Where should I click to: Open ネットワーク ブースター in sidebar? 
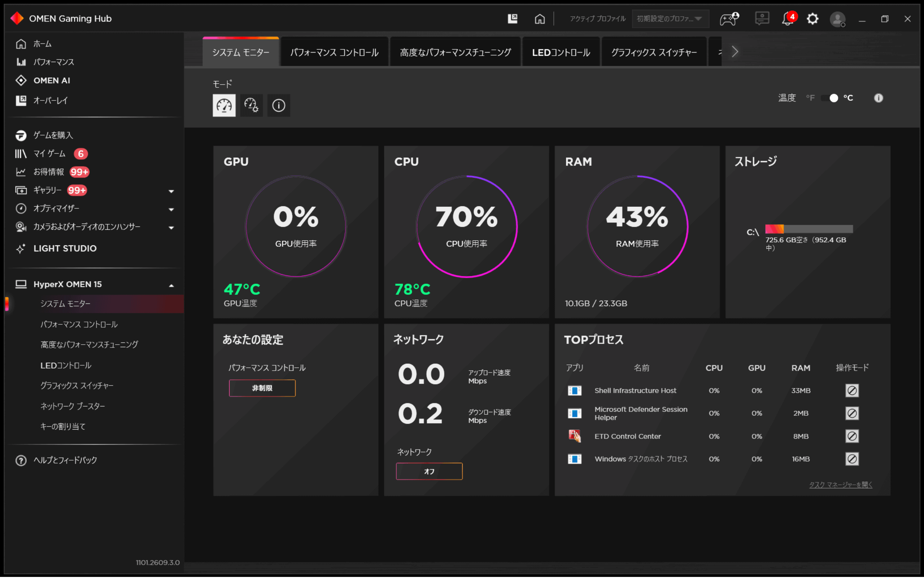pyautogui.click(x=73, y=406)
